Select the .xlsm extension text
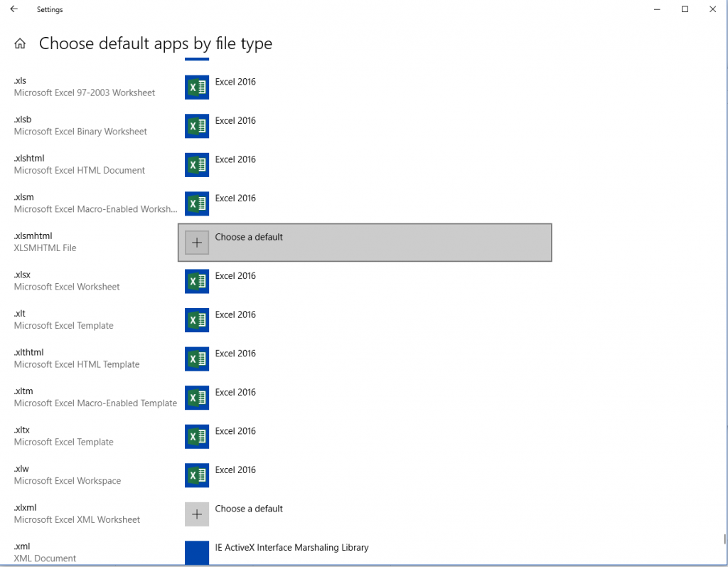 pyautogui.click(x=23, y=197)
